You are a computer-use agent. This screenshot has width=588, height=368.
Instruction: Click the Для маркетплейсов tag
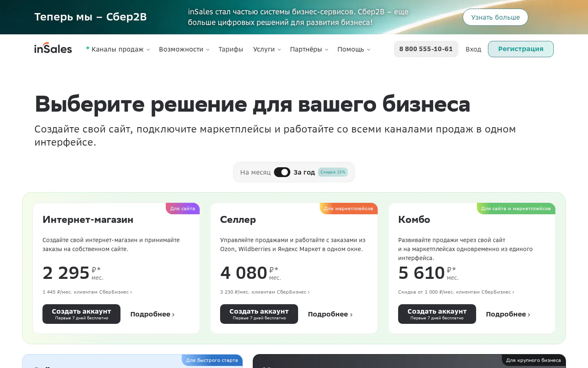coord(348,209)
